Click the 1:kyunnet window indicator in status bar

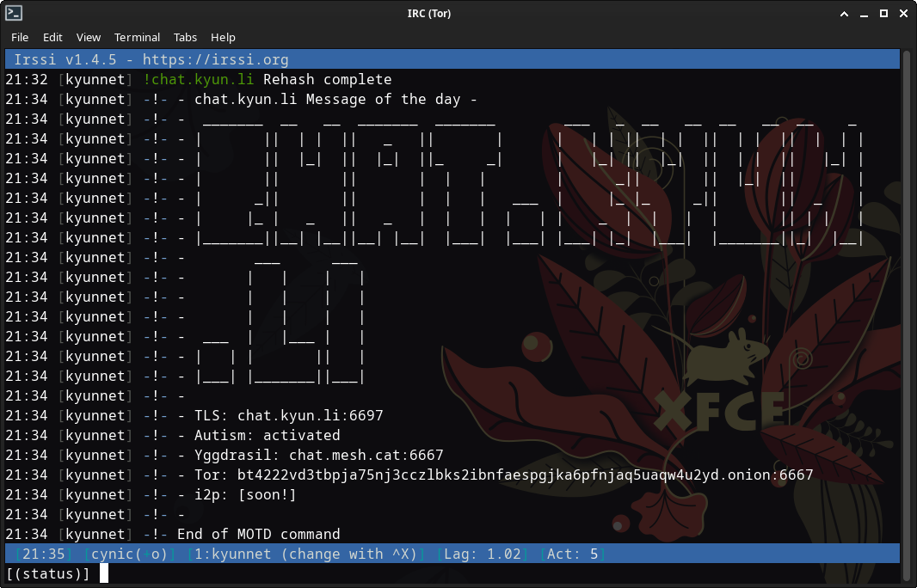(x=310, y=554)
